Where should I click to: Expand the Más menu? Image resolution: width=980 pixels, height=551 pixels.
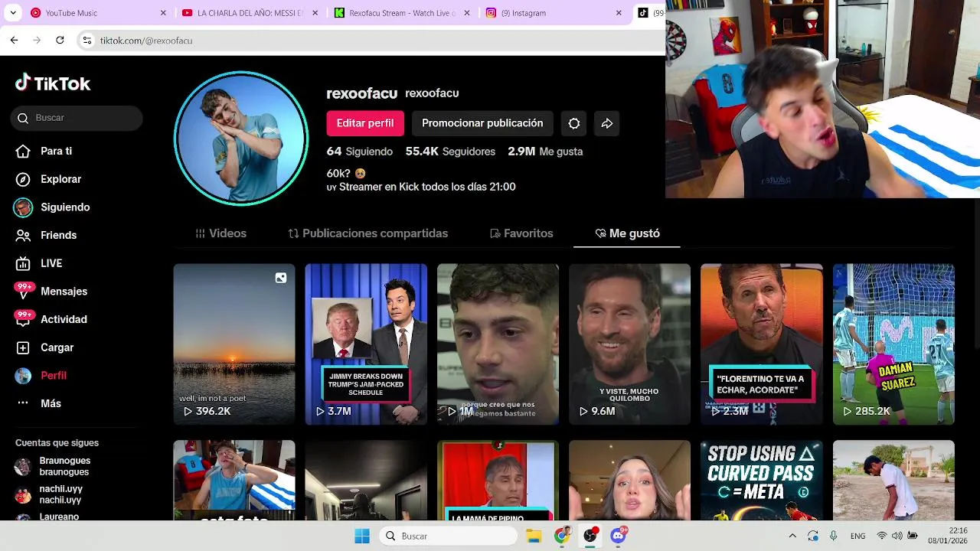(x=39, y=403)
